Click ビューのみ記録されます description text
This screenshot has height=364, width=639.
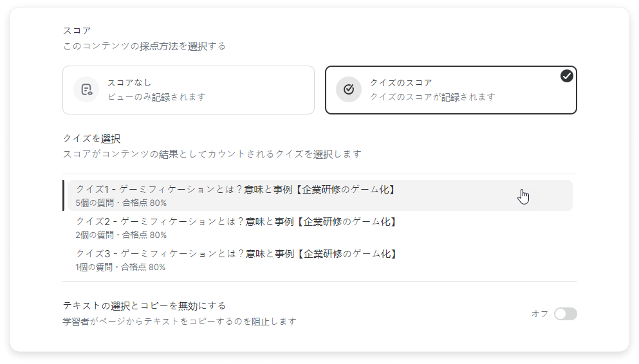click(x=156, y=97)
